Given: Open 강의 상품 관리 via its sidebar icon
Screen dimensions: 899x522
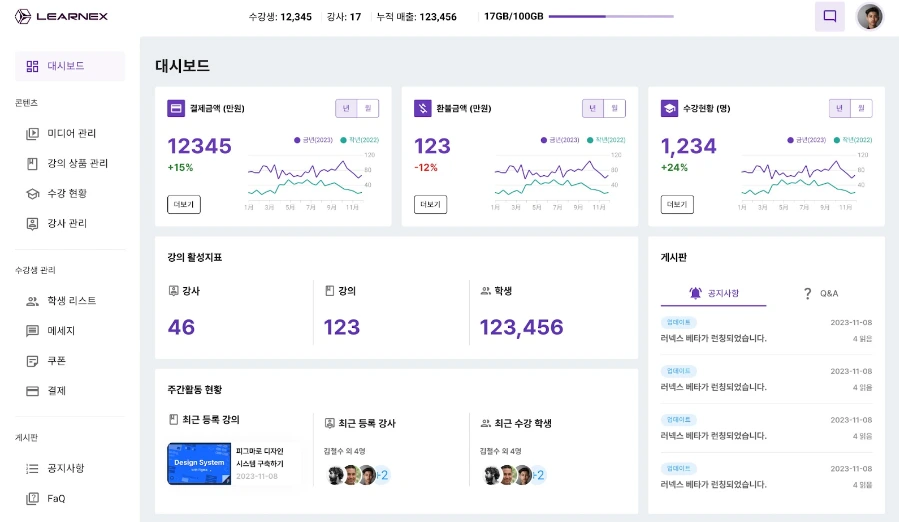Looking at the screenshot, I should tap(33, 163).
